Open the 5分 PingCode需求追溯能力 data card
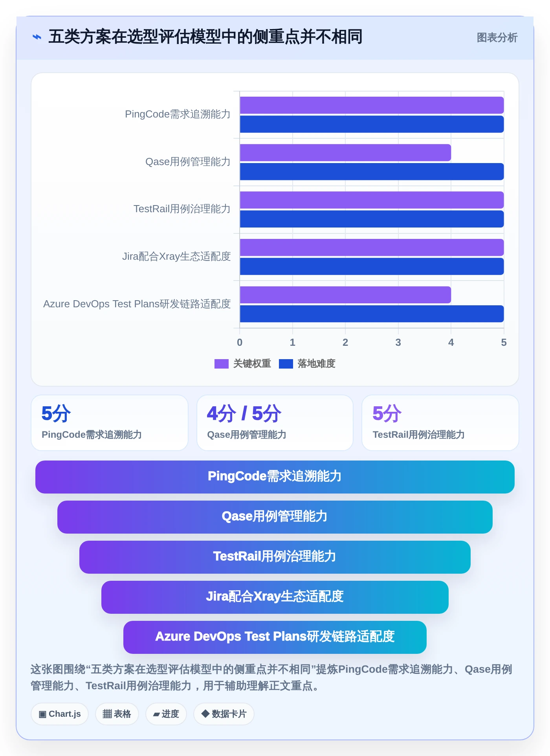 pos(110,423)
